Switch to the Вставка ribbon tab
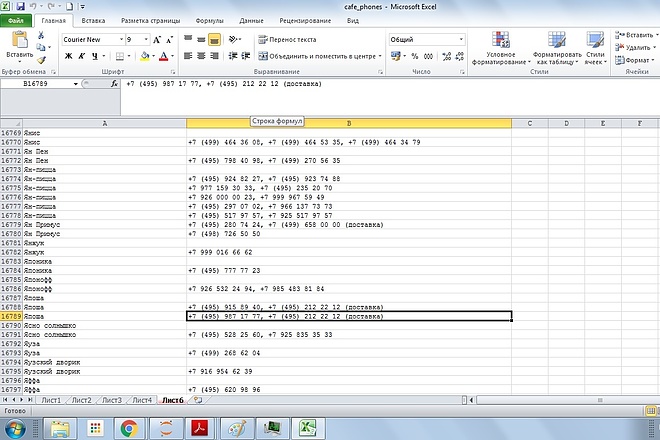Image resolution: width=660 pixels, height=440 pixels. pyautogui.click(x=93, y=21)
